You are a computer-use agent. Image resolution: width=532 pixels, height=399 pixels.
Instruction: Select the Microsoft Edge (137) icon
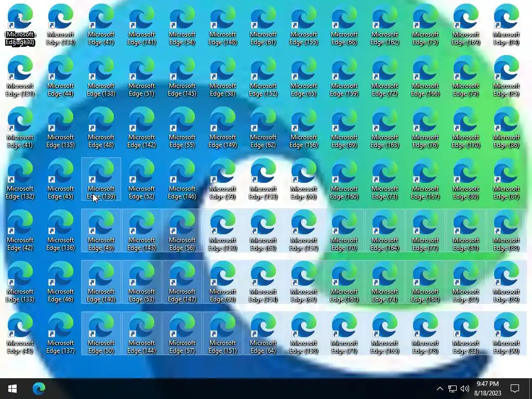(60, 333)
